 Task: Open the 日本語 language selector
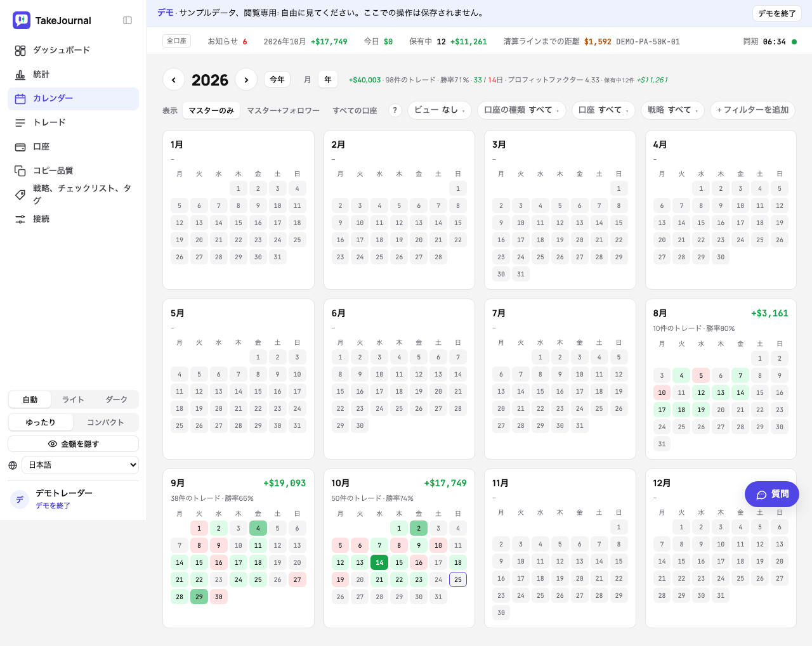[80, 465]
